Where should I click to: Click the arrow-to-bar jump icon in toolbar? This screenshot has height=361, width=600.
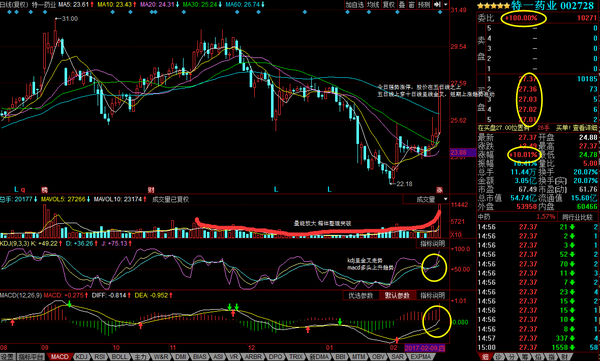point(437,5)
